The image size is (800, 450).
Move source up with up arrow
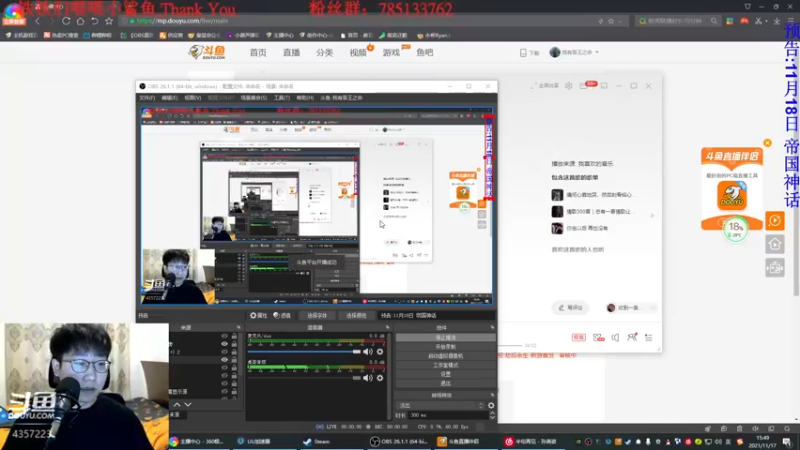[x=177, y=405]
